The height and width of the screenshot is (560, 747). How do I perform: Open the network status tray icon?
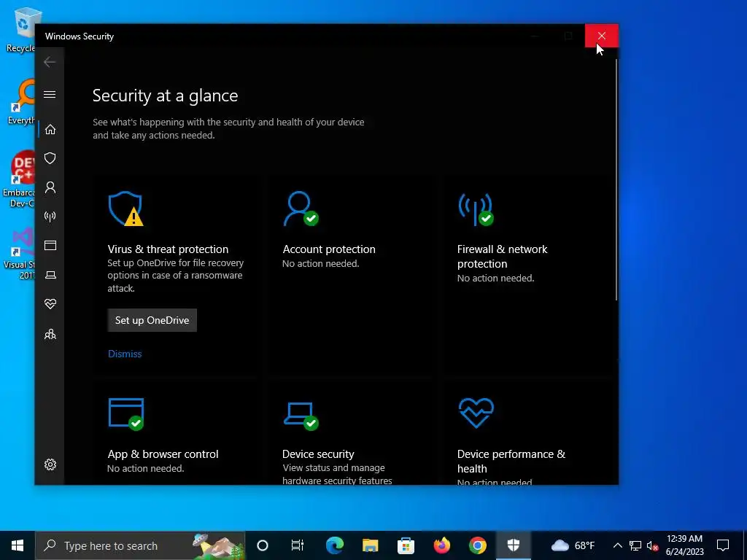635,545
